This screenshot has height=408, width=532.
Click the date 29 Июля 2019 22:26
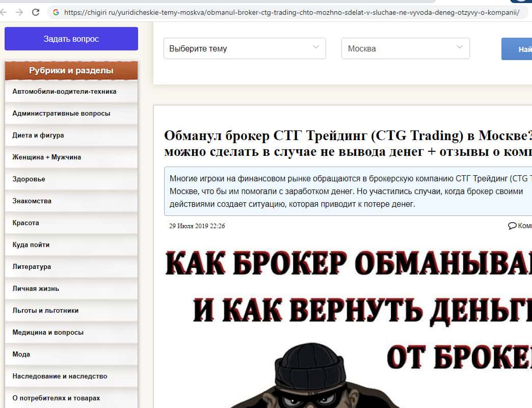pyautogui.click(x=197, y=226)
